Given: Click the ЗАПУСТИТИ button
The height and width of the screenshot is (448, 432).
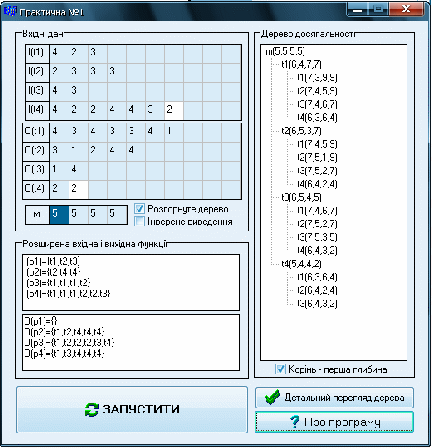Looking at the screenshot, I should (132, 410).
